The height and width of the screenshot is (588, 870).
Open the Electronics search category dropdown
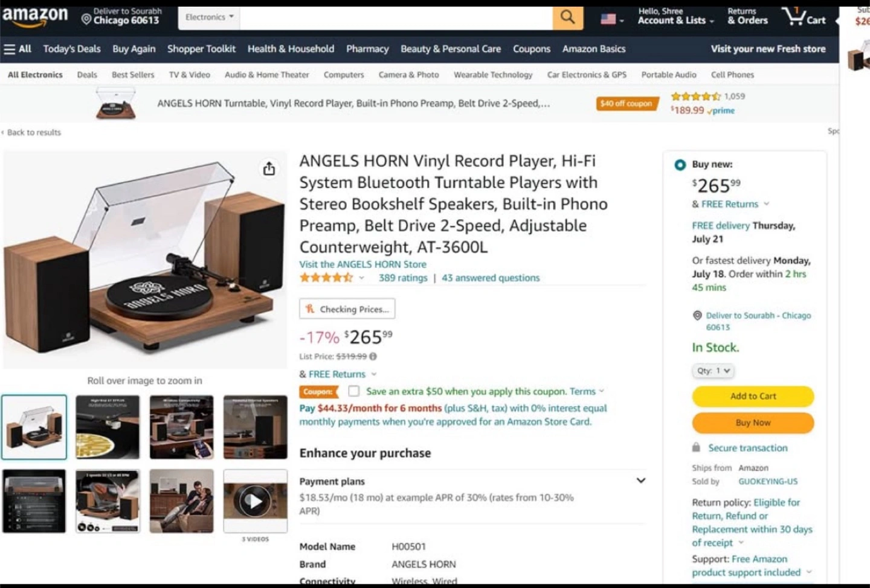pos(209,18)
